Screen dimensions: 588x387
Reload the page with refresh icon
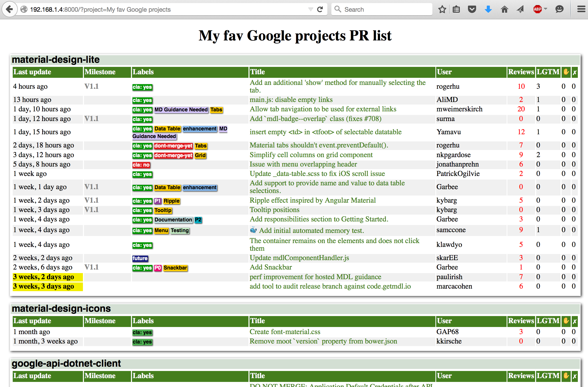point(320,9)
